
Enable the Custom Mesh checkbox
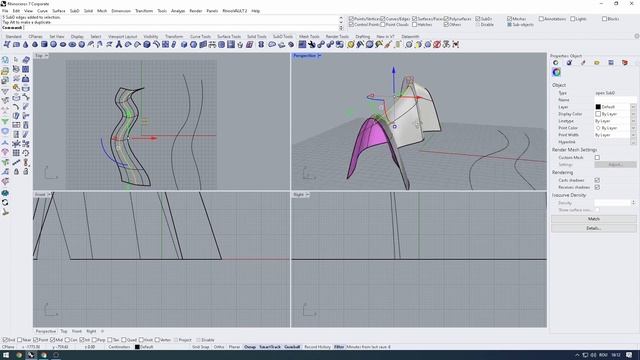[x=597, y=157]
